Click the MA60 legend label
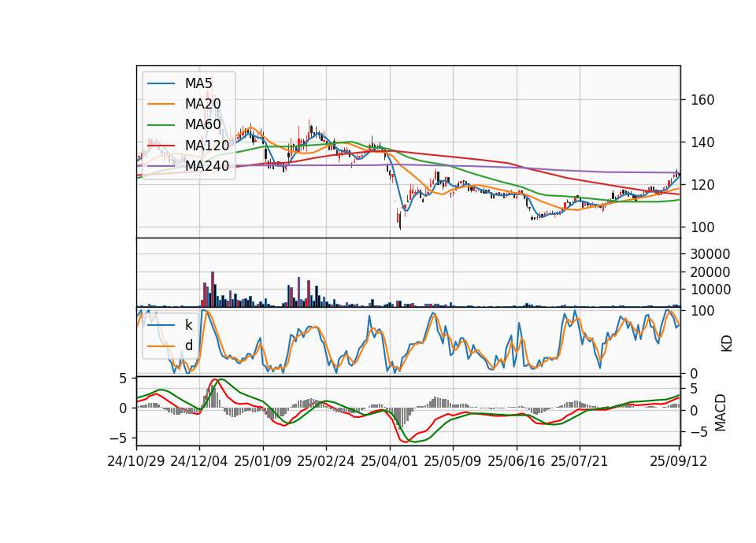This screenshot has height=543, width=756. [x=202, y=124]
